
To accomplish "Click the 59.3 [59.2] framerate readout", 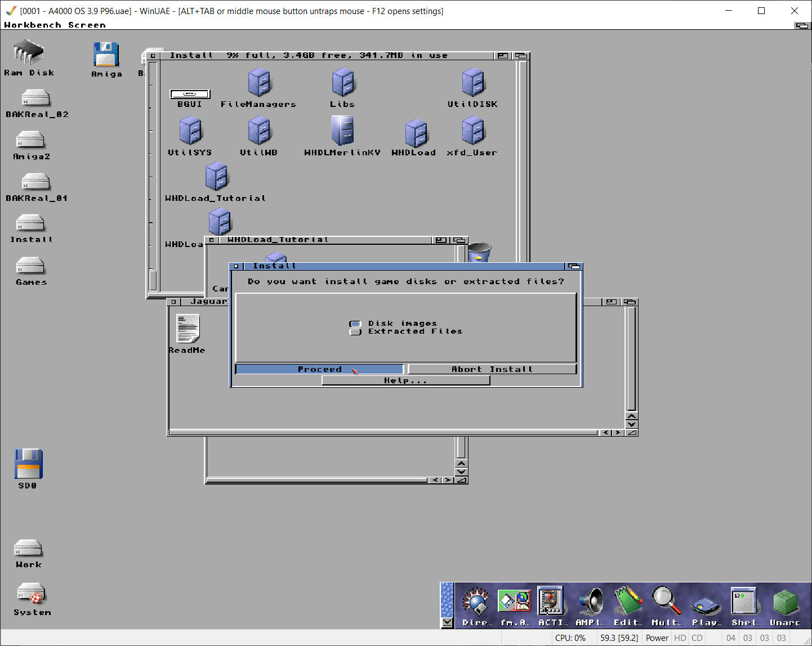I will [x=619, y=638].
